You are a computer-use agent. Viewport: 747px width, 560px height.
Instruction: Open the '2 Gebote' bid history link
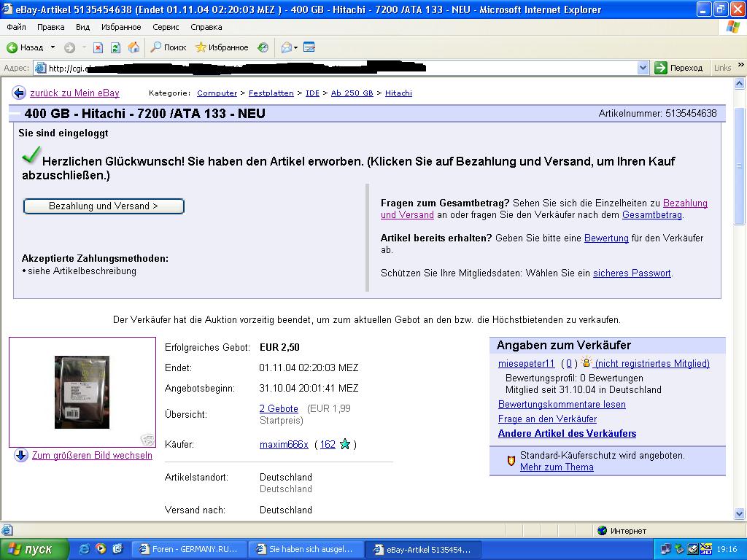click(279, 408)
